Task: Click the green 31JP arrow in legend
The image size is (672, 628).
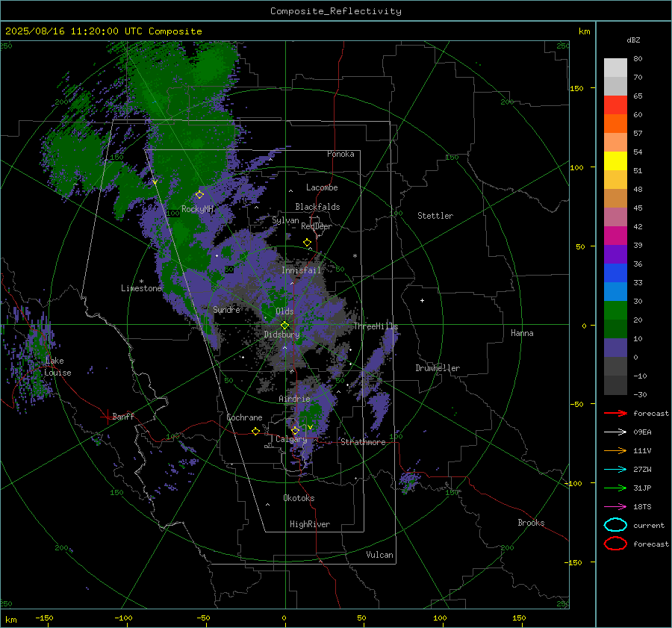Action: [615, 488]
